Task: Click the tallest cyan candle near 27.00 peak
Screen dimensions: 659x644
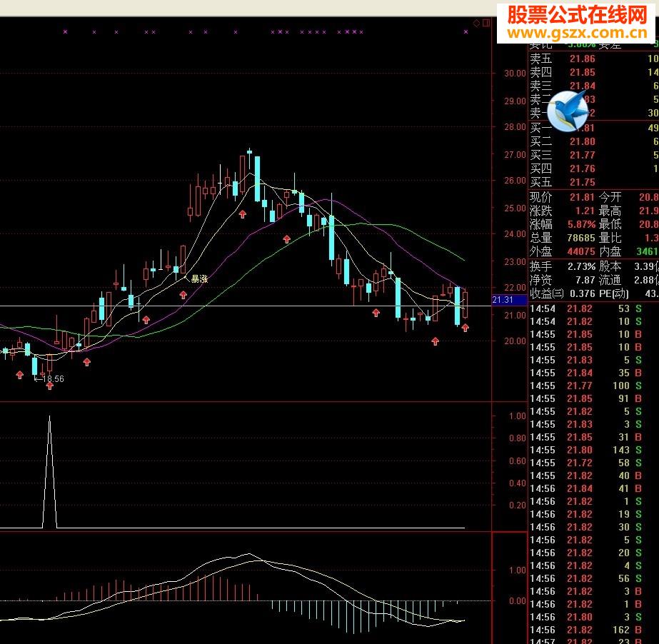Action: [257, 178]
